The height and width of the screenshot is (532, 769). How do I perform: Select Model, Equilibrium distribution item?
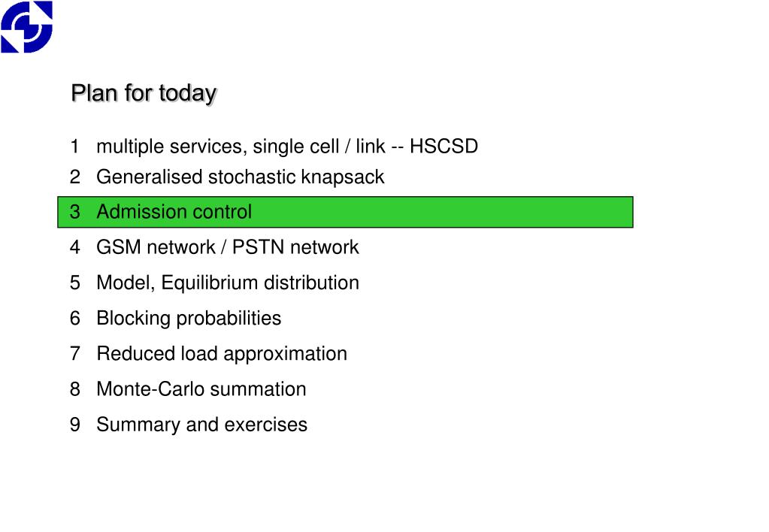[214, 283]
